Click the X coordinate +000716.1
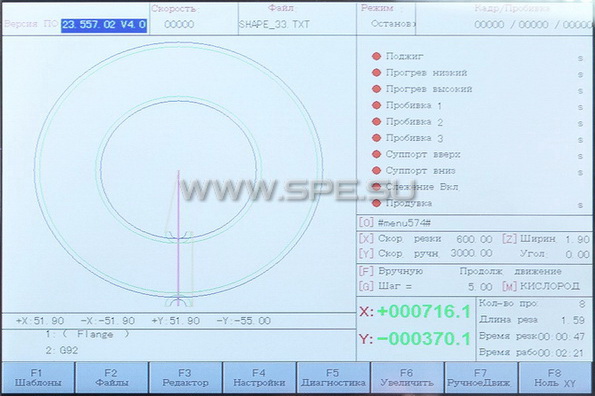This screenshot has height=396, width=595. point(424,312)
